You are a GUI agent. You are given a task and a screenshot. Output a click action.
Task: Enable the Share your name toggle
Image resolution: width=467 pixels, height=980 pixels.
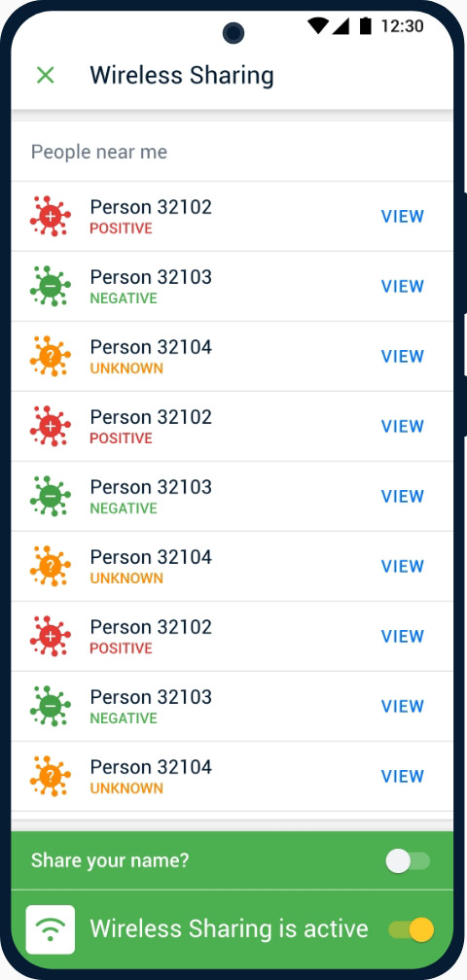point(408,861)
